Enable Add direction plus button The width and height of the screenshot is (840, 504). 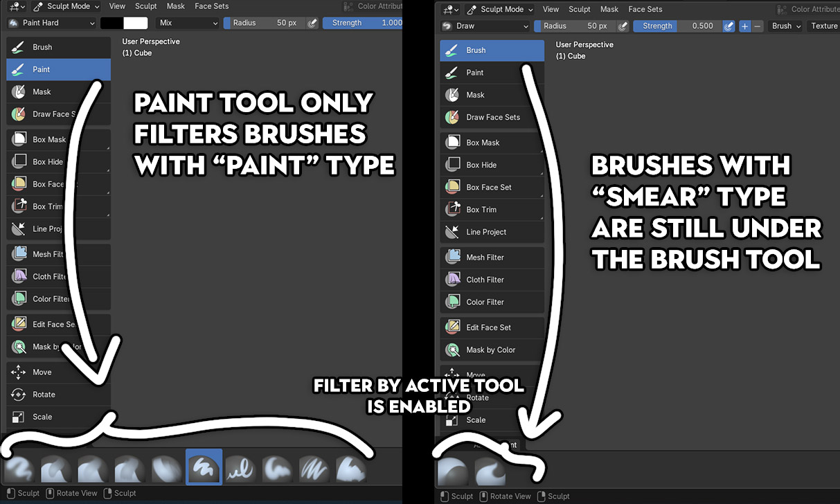(x=745, y=26)
